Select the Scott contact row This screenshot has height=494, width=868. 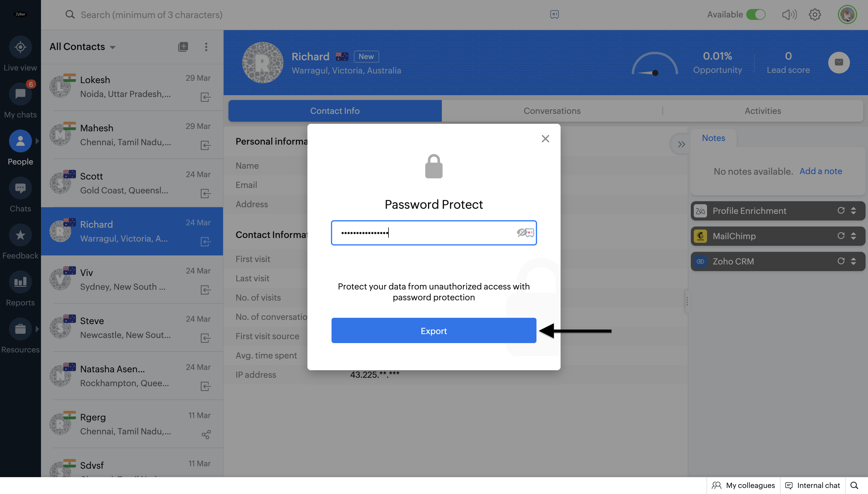click(x=132, y=183)
